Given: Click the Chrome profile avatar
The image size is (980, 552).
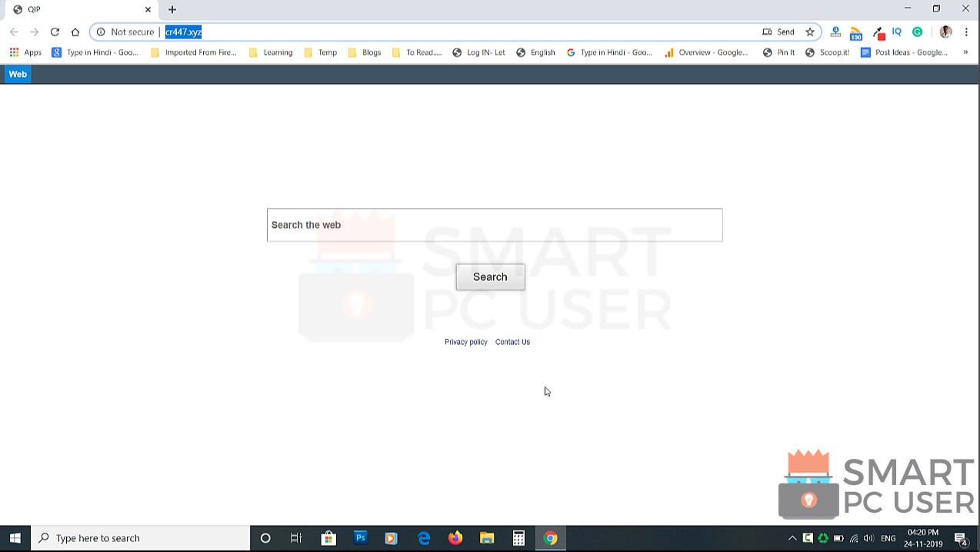Looking at the screenshot, I should coord(945,32).
